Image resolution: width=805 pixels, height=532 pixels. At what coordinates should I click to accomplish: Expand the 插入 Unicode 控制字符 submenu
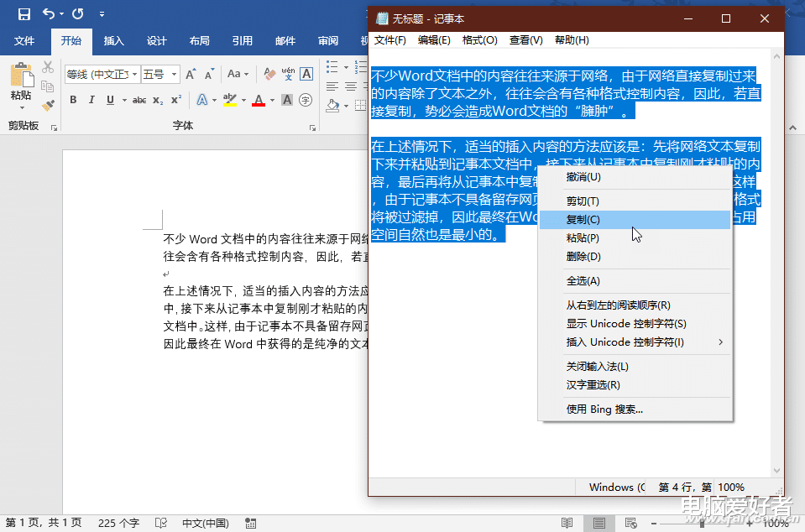click(x=635, y=342)
